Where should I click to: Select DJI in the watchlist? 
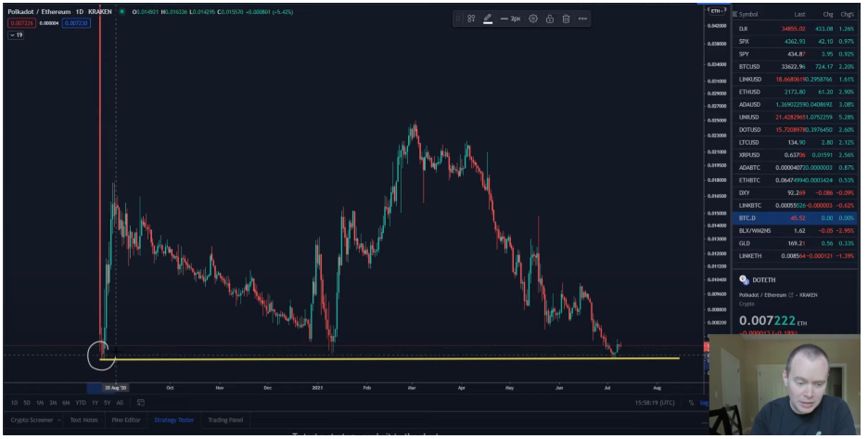(x=795, y=28)
